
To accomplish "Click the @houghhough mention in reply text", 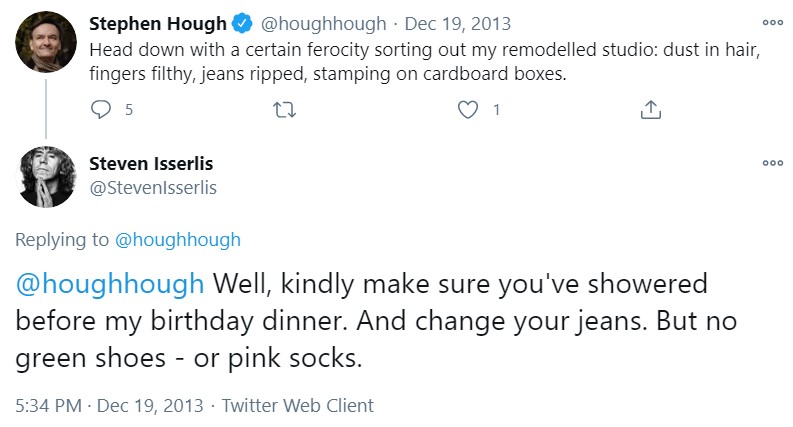I will pyautogui.click(x=110, y=284).
